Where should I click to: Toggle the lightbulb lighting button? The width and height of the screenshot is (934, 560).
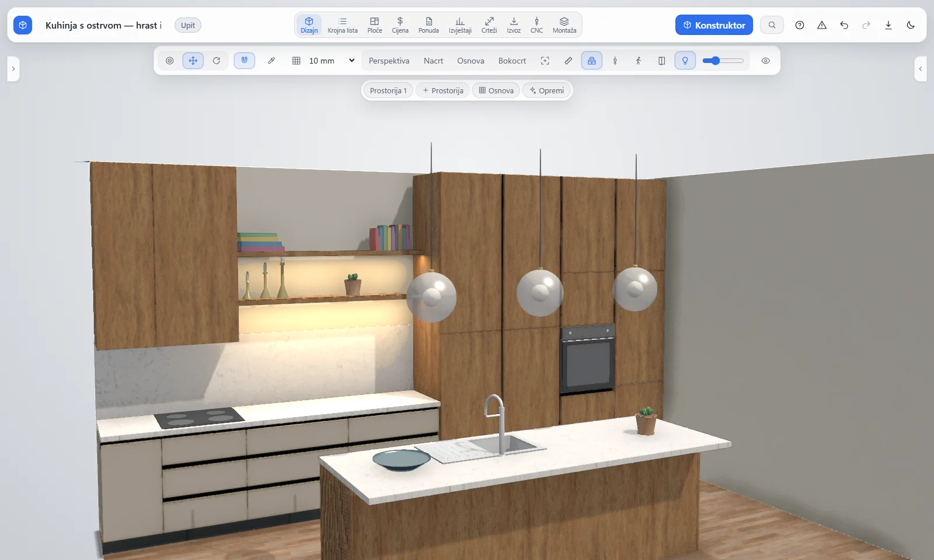tap(685, 61)
